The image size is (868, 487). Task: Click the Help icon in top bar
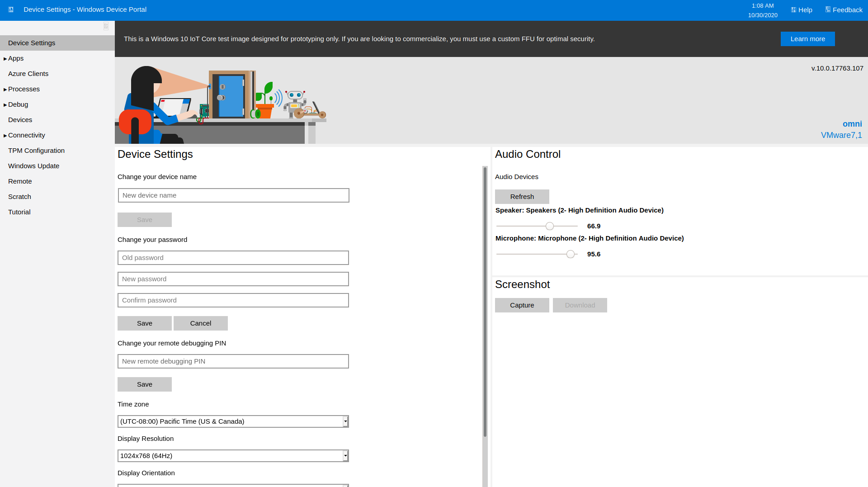click(793, 10)
